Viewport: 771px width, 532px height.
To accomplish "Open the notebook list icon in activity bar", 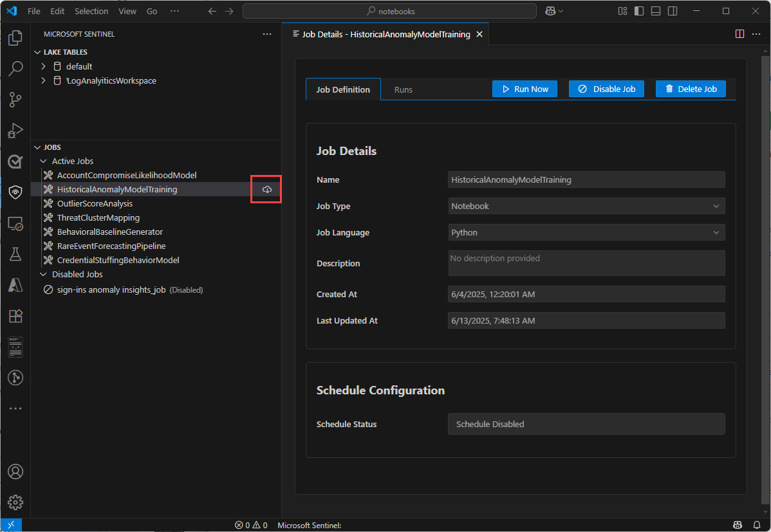I will tap(15, 347).
